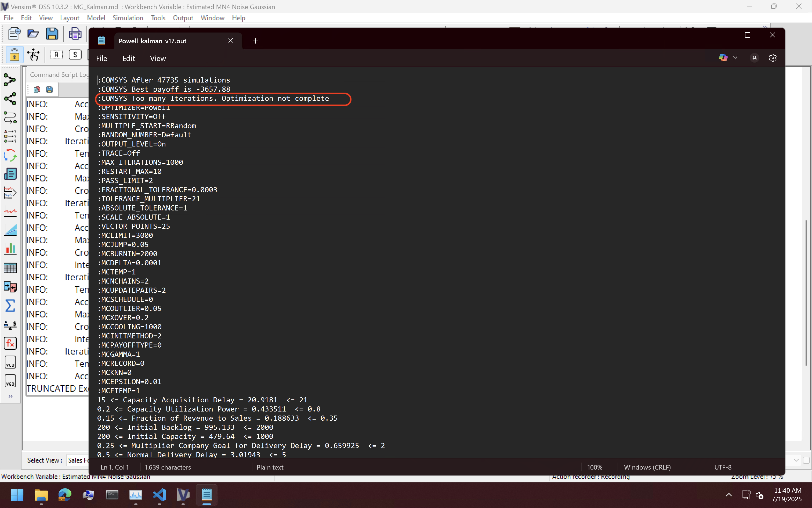Click the Notepad account profile icon
The image size is (812, 508).
click(x=754, y=58)
